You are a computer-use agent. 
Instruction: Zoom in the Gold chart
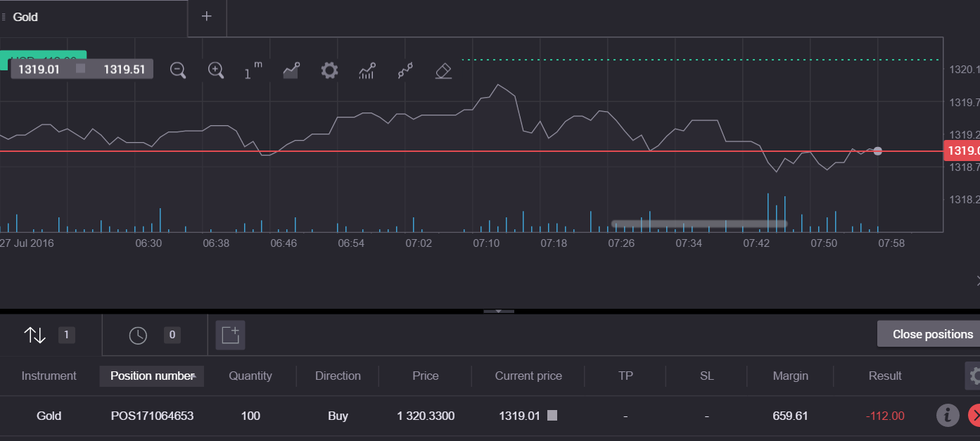pos(216,70)
